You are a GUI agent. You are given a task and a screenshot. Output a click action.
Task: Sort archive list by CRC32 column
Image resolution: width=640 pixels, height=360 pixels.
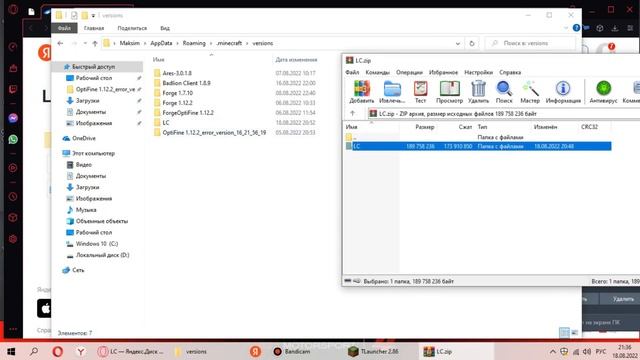589,127
